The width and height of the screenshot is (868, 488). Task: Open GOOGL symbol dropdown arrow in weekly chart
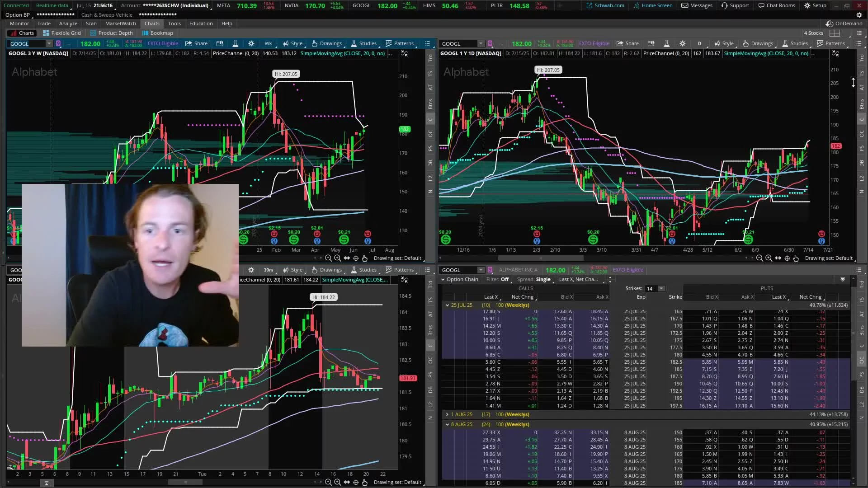coord(49,43)
